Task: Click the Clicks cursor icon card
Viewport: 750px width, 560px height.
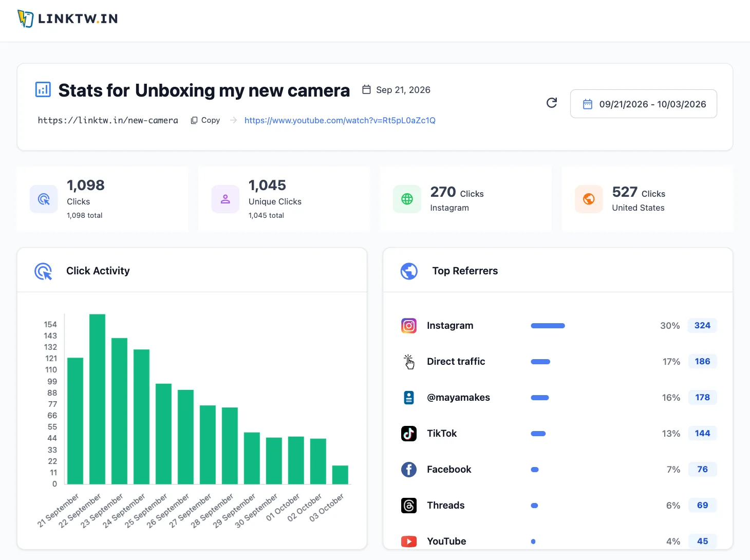Action: point(44,199)
